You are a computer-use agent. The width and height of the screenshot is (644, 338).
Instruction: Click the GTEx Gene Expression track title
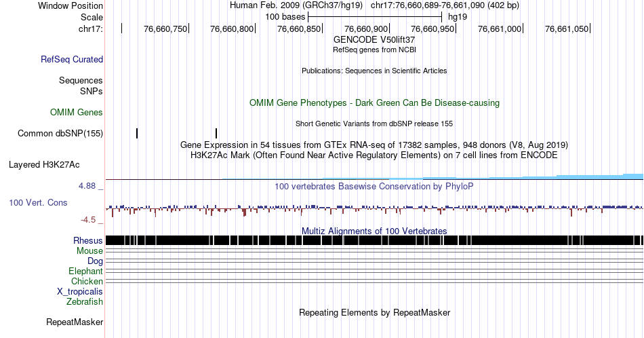click(x=374, y=145)
